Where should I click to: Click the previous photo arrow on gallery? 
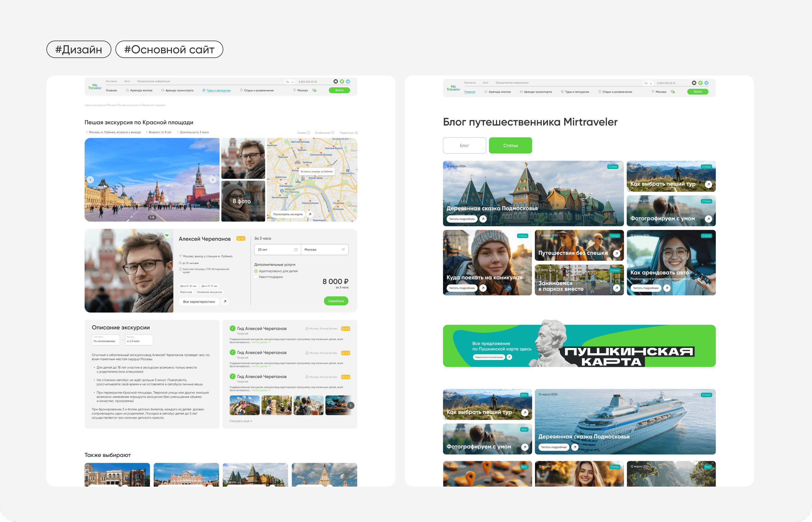[90, 180]
